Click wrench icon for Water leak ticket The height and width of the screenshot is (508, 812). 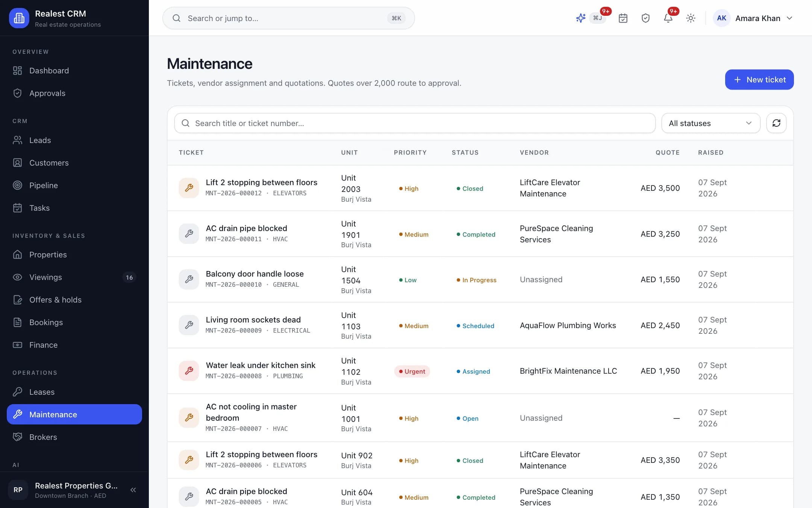pos(189,371)
